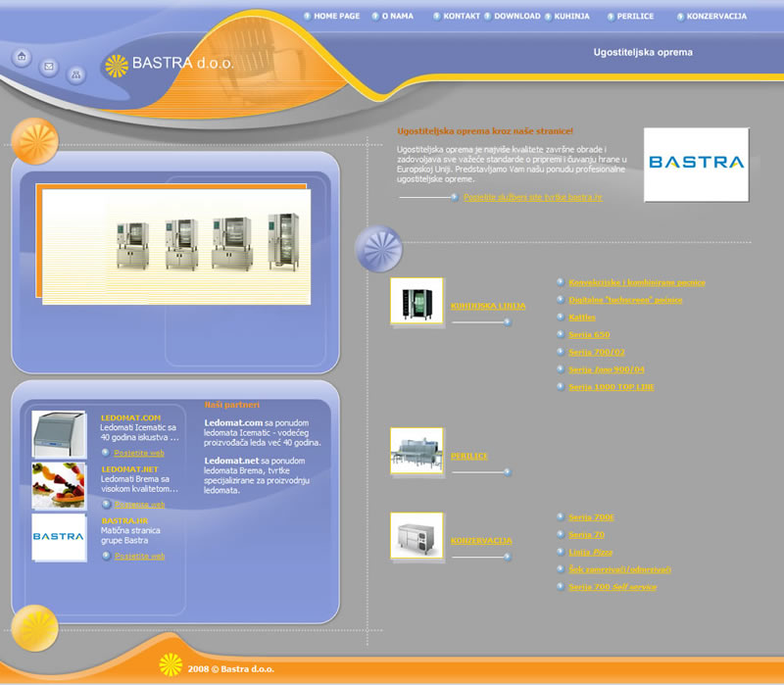This screenshot has width=784, height=685.
Task: Click the bullet icon next to HOME PAGE
Action: pos(308,16)
